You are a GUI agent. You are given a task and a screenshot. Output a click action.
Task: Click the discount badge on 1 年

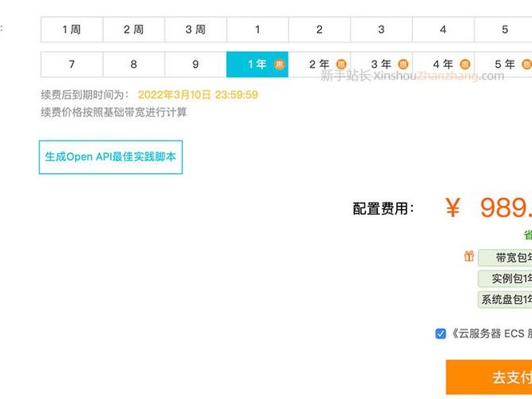(x=280, y=64)
